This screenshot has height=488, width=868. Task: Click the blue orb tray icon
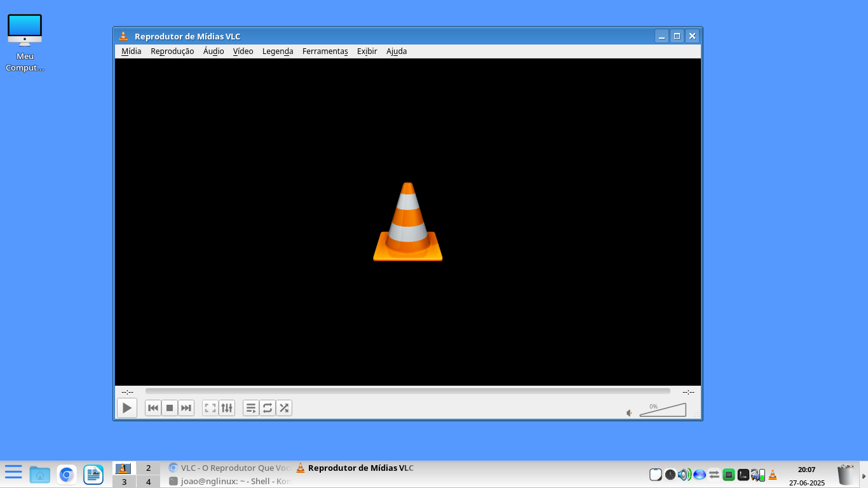point(700,475)
